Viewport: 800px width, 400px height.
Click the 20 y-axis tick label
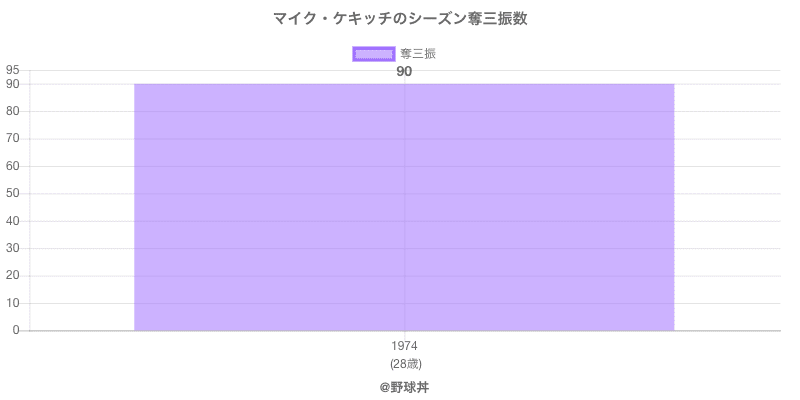pos(13,276)
